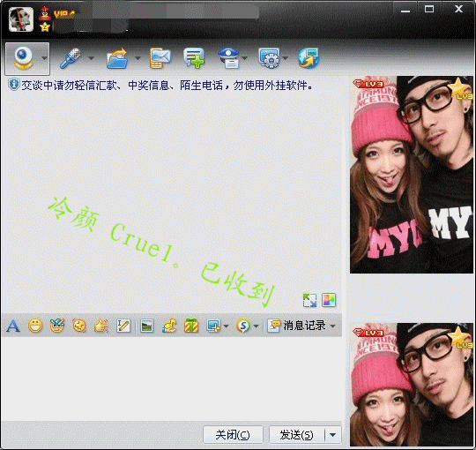Open the send button options dropdown
476x450 pixels.
click(x=333, y=435)
